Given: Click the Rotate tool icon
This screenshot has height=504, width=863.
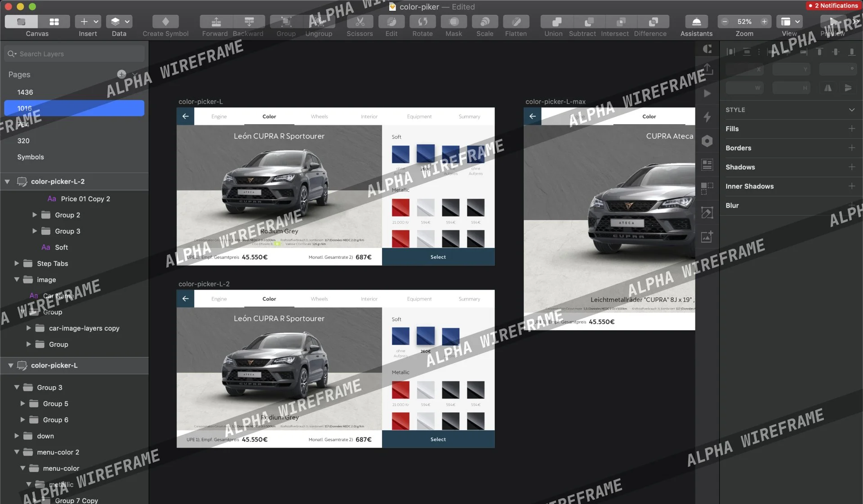Looking at the screenshot, I should (x=423, y=22).
